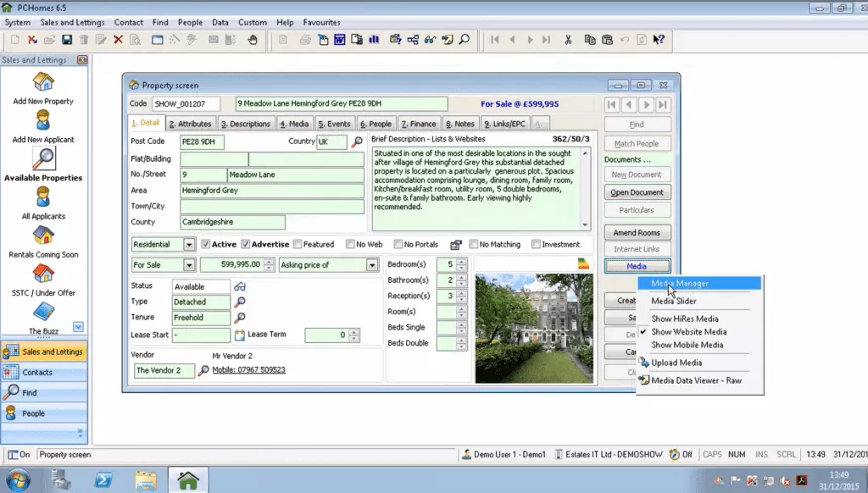Open the Residential property type dropdown
Screen dimensions: 868x493
[189, 245]
